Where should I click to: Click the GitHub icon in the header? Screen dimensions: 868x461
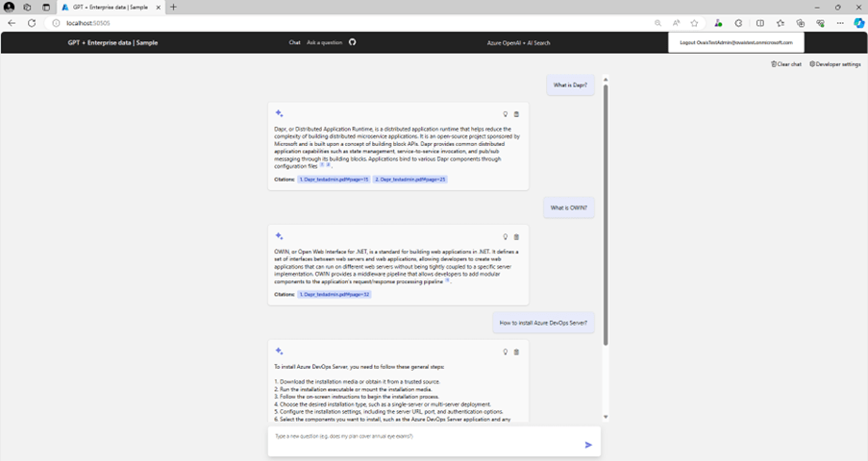353,42
